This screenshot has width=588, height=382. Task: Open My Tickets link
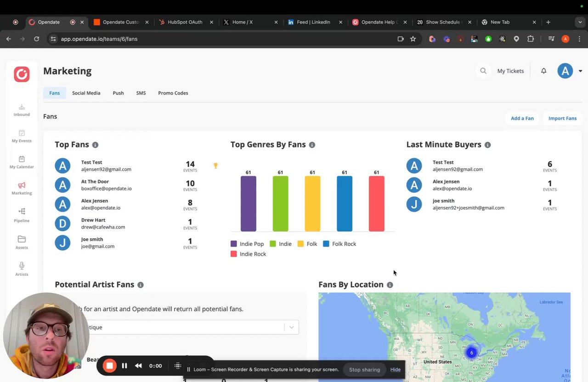click(x=510, y=71)
